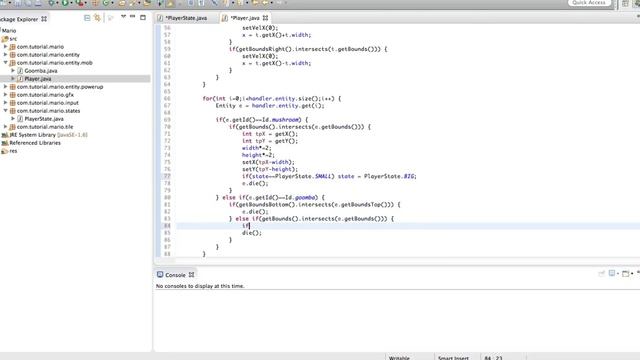640x360 pixels.
Task: Click "No consoles to display at this time."
Action: click(200, 286)
